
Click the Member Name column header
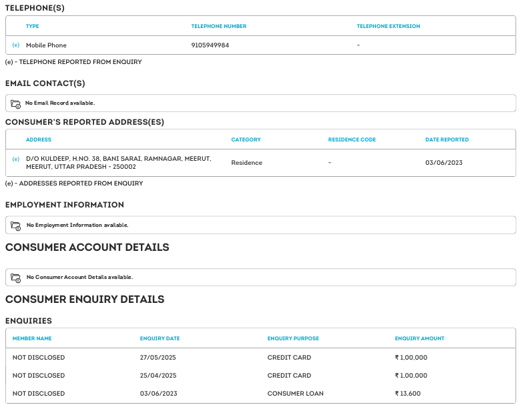(32, 339)
